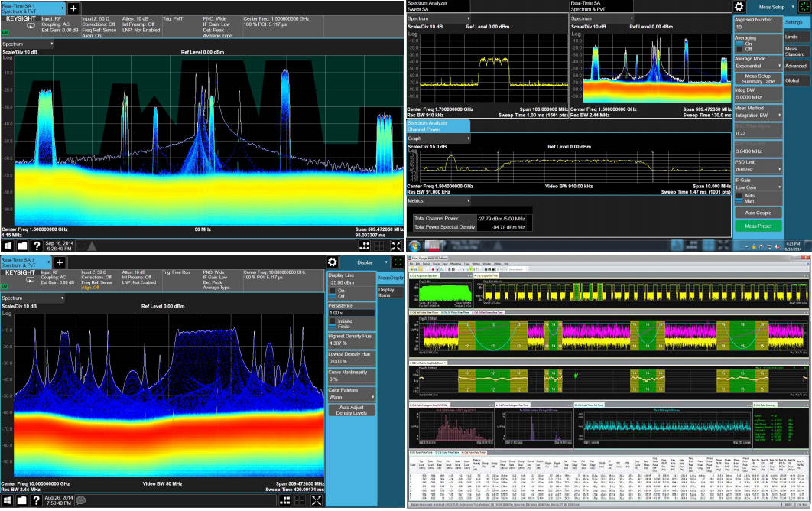Screen dimensions: 812x511
Task: Toggle full screen arrows on Aug 26, 2014 screen
Action: 317,500
